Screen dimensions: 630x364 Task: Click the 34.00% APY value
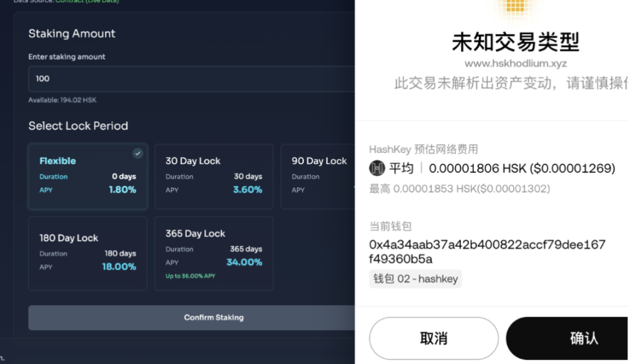pyautogui.click(x=244, y=262)
